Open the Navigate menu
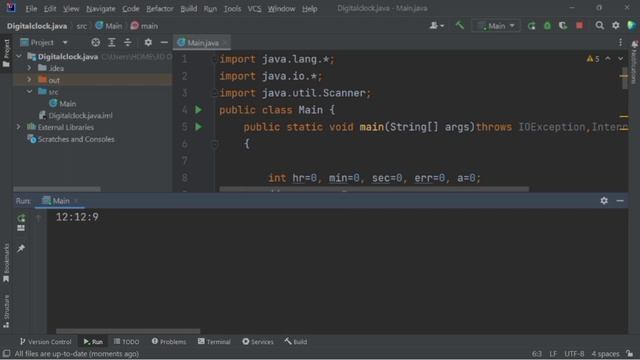This screenshot has height=360, width=640. 101,9
